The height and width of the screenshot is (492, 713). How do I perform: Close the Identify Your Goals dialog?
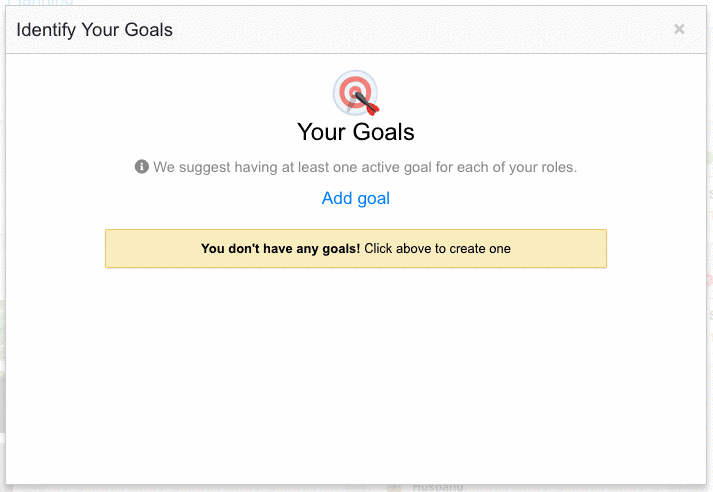tap(679, 29)
